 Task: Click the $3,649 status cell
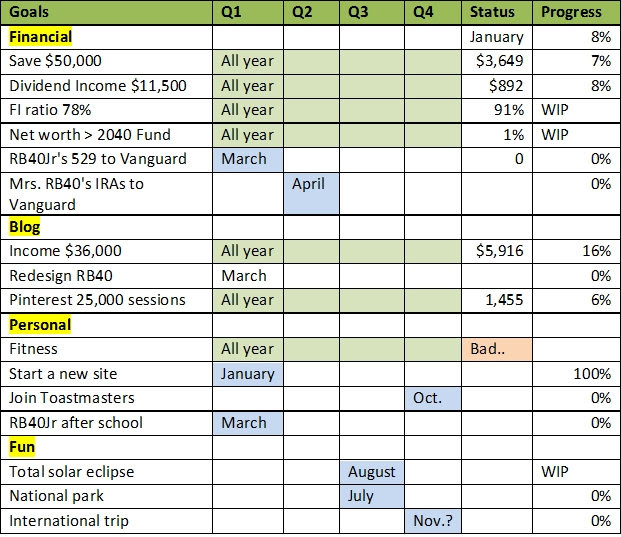[x=497, y=61]
